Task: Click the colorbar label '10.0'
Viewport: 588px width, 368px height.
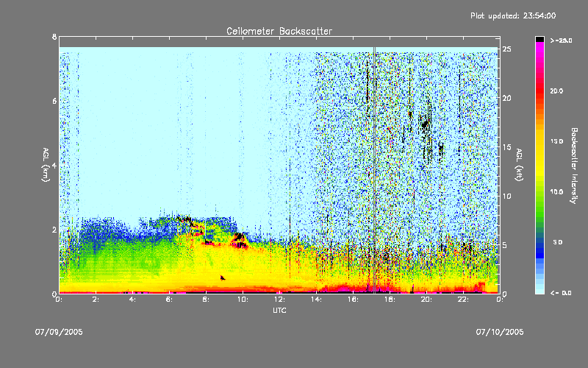Action: 556,192
